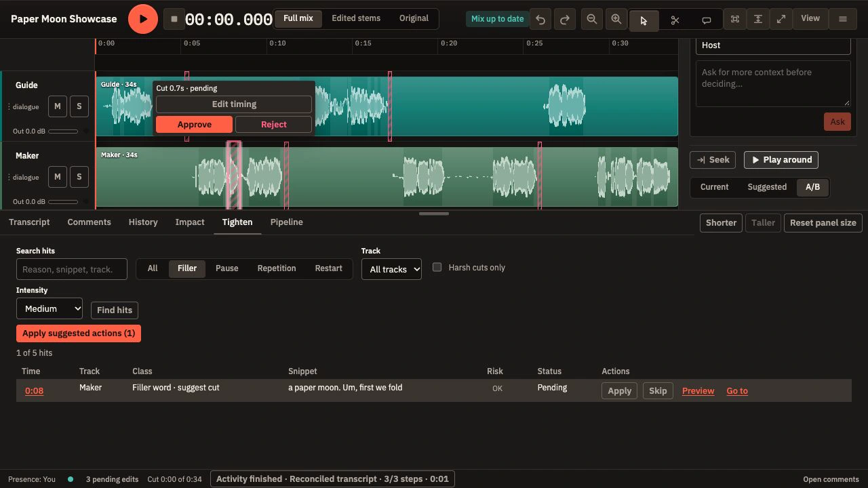Filter hits by Pause
The width and height of the screenshot is (868, 488).
227,268
